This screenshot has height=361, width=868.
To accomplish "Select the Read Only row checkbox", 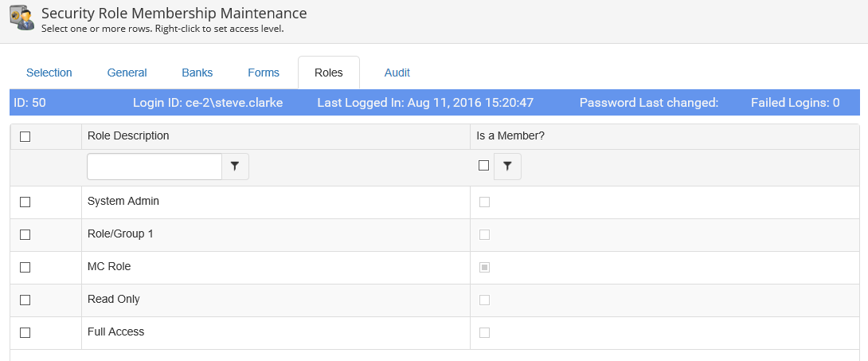I will click(25, 300).
